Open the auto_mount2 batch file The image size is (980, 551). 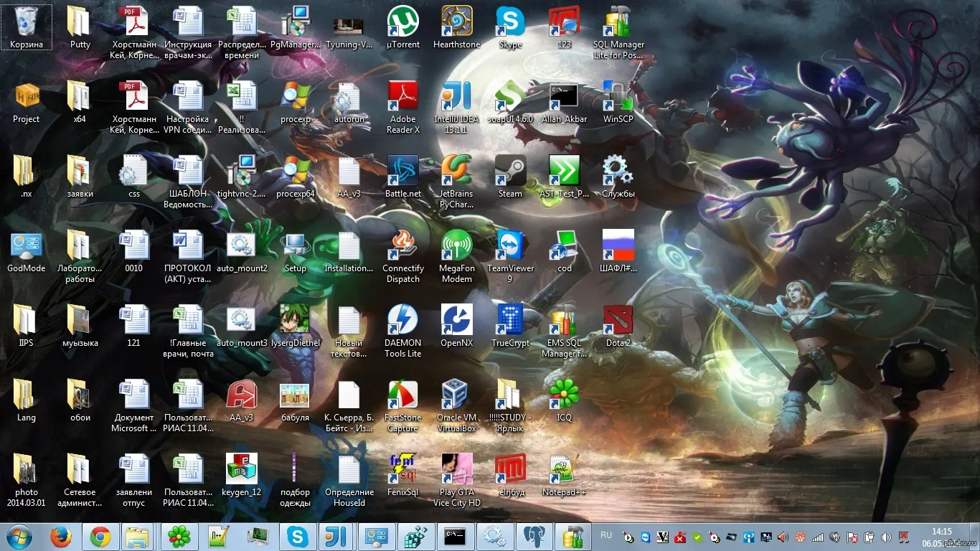click(x=242, y=251)
